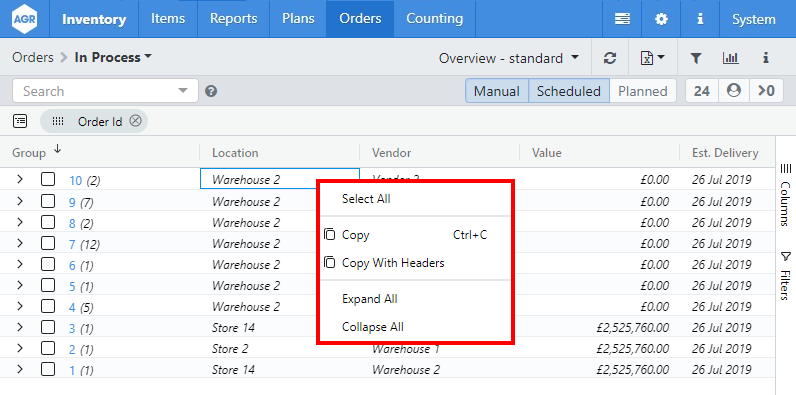This screenshot has width=796, height=395.
Task: Tick checkbox for order 9
Action: tap(48, 201)
